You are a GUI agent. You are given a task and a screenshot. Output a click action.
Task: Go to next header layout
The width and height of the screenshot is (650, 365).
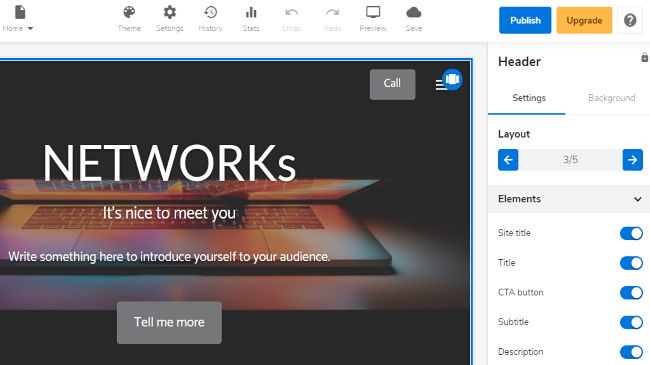[633, 160]
